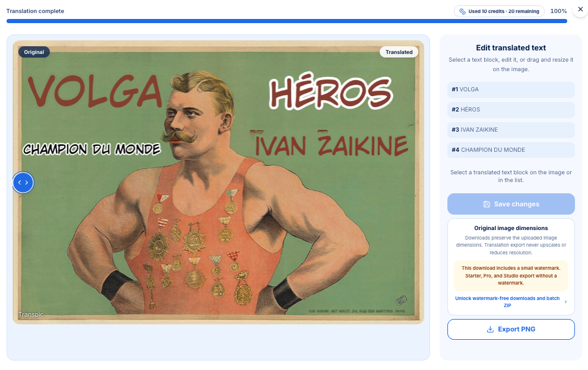Click the credits coin icon
The height and width of the screenshot is (370, 588).
pos(462,11)
